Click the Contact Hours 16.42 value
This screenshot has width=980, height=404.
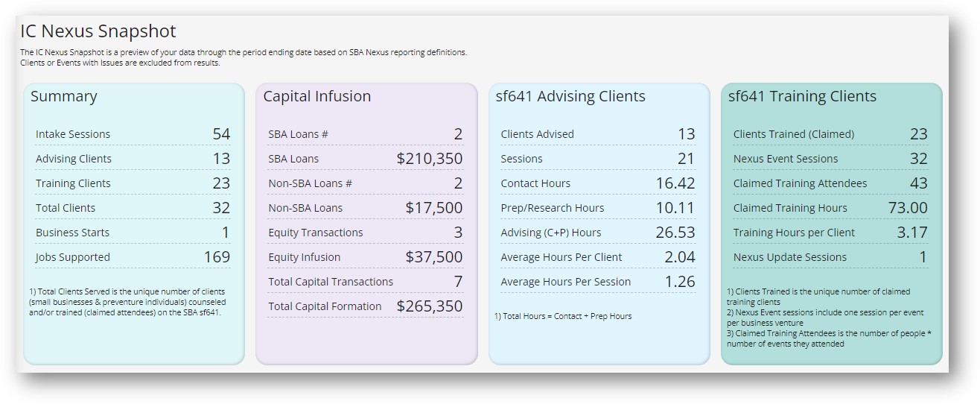pyautogui.click(x=675, y=183)
